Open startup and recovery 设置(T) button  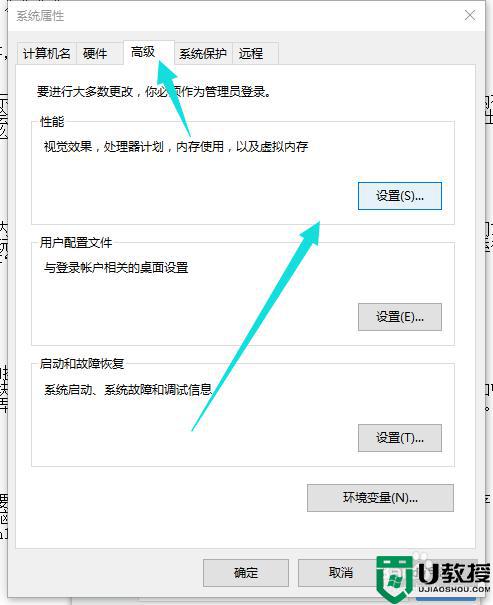(x=400, y=438)
